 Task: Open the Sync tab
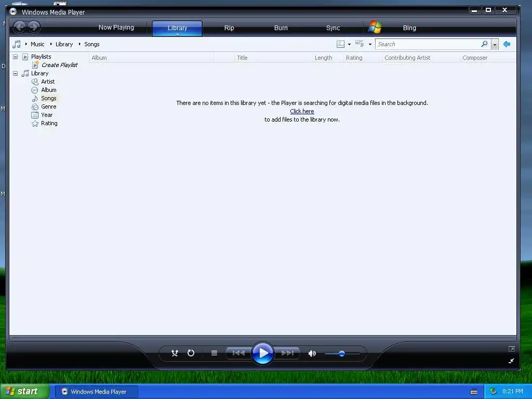click(x=333, y=28)
